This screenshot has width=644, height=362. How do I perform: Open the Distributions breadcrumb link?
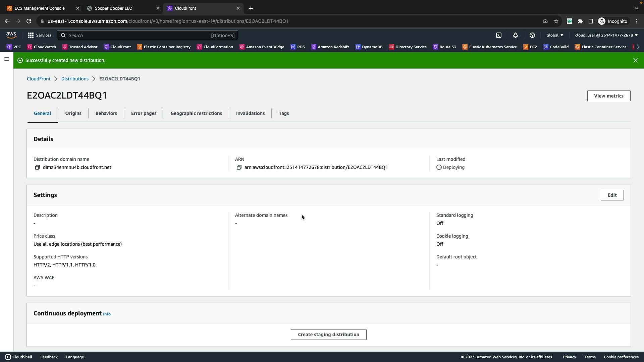click(75, 79)
